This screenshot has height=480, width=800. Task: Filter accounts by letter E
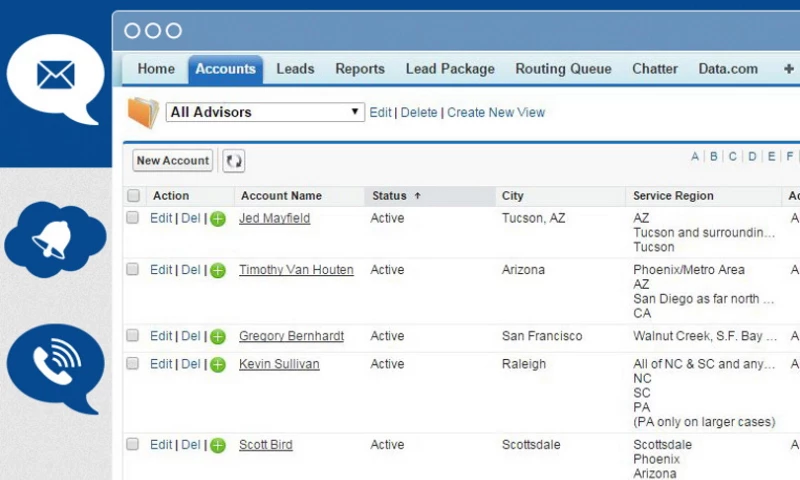(771, 157)
